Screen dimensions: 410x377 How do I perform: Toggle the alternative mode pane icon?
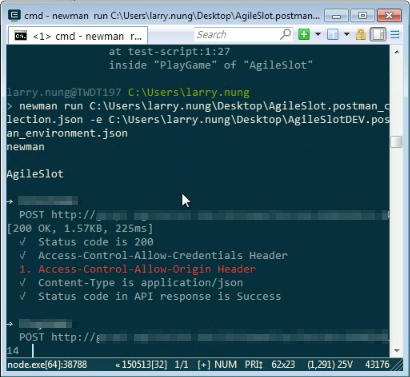378,34
